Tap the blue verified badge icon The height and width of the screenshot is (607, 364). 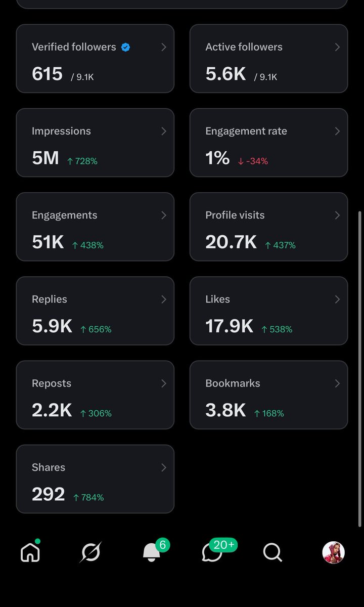click(125, 47)
